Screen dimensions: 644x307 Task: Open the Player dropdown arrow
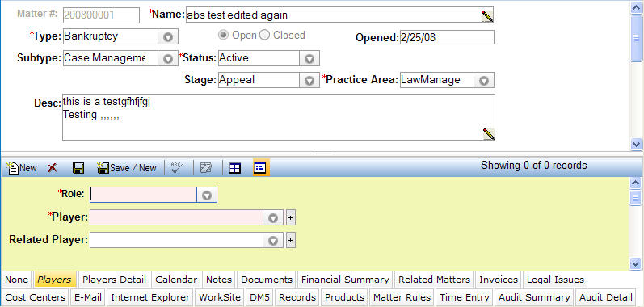[x=273, y=217]
